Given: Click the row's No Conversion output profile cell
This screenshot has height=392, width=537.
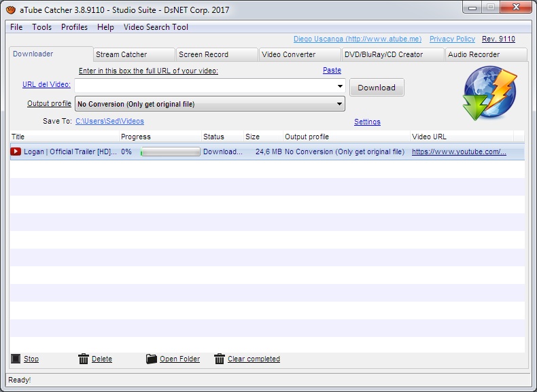Looking at the screenshot, I should (345, 152).
